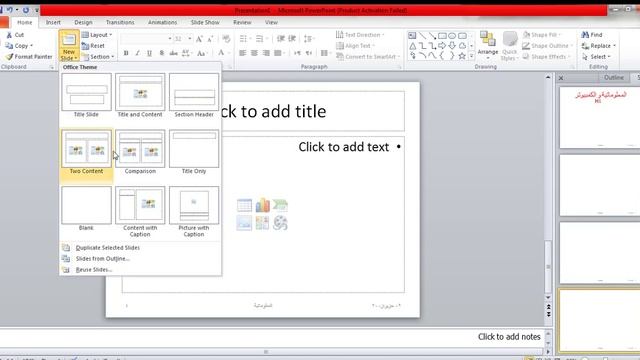The width and height of the screenshot is (640, 360).
Task: Switch to Transitions tab
Action: point(120,22)
